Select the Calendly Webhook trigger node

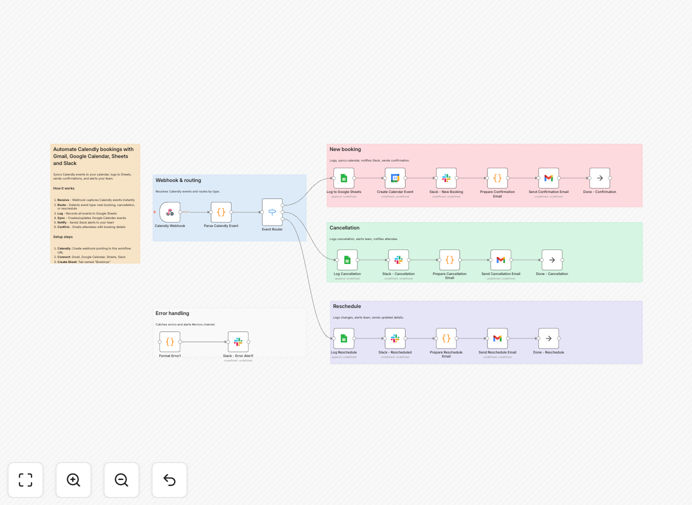pos(170,212)
